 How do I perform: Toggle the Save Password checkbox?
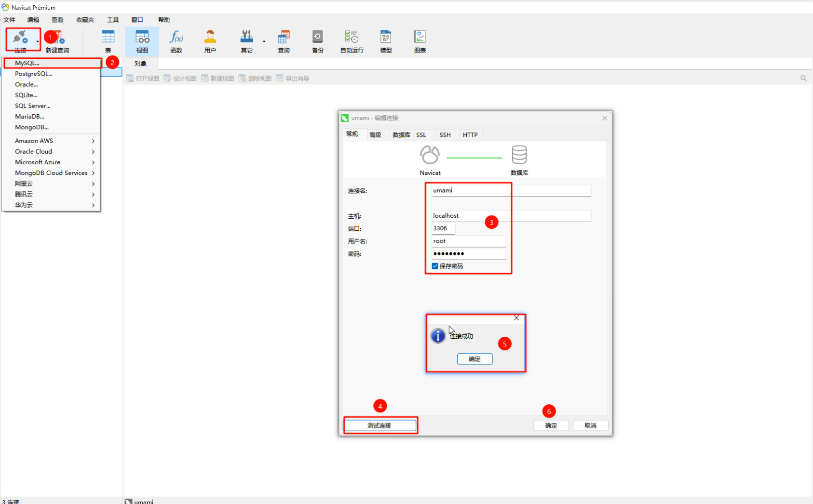pos(435,266)
